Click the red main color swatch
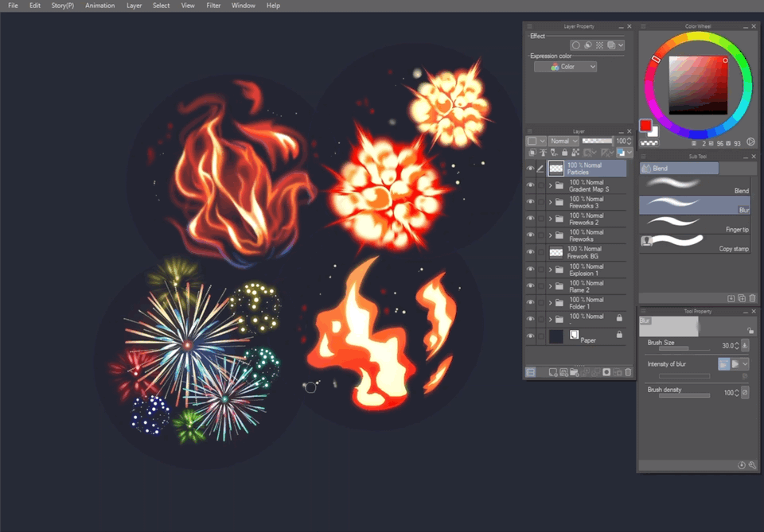This screenshot has height=532, width=764. (645, 126)
